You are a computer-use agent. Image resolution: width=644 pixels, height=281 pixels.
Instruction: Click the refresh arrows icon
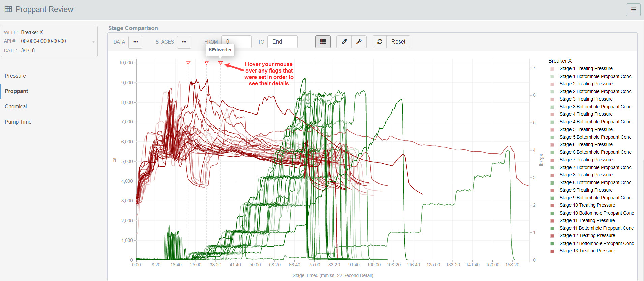pos(380,42)
